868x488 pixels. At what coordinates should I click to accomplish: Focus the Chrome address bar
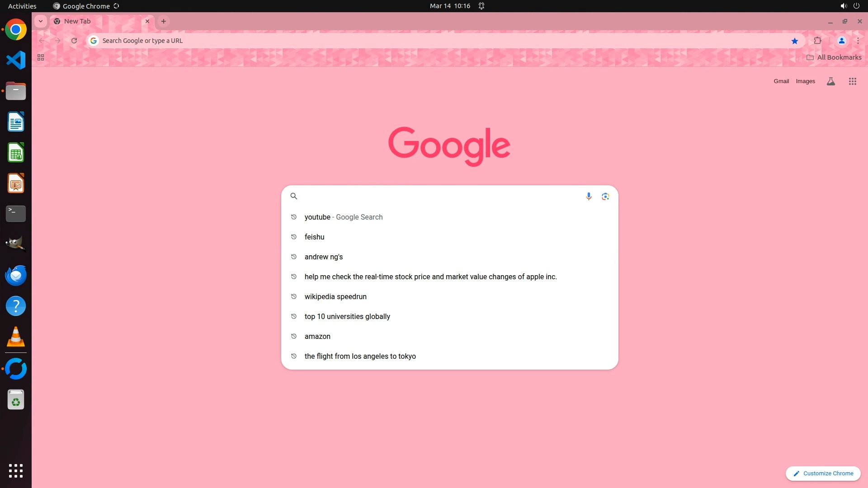tap(407, 41)
